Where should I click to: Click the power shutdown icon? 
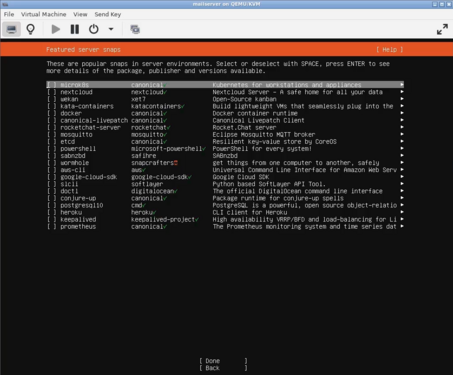pos(94,29)
